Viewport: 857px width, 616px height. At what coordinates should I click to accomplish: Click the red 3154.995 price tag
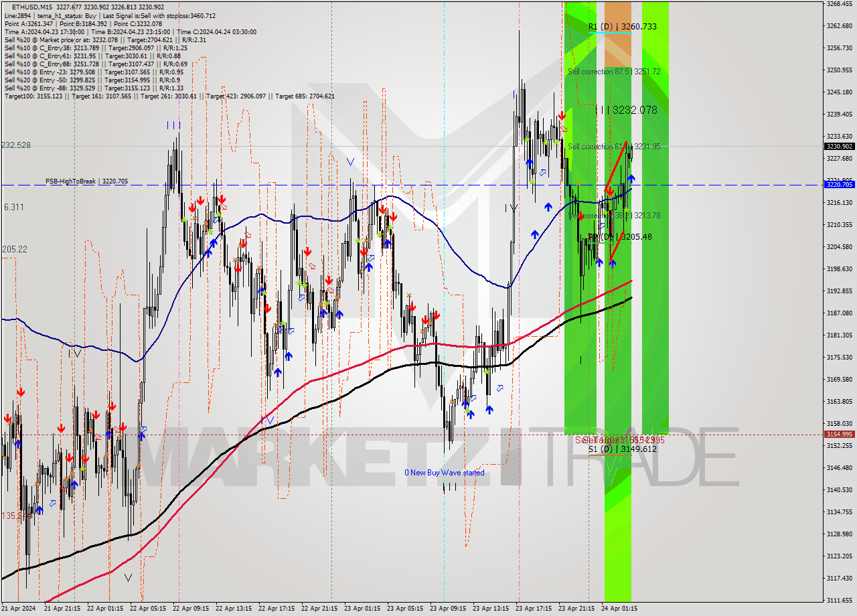click(x=839, y=434)
